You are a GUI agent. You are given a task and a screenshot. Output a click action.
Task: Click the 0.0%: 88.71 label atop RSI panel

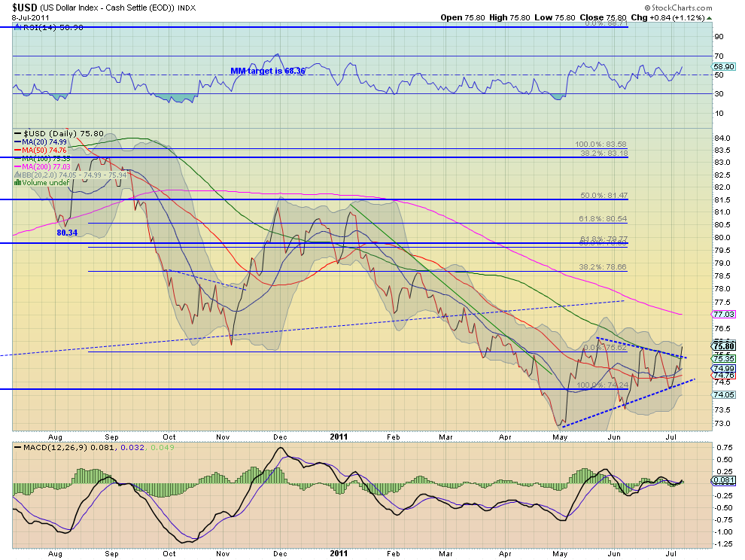[x=606, y=23]
